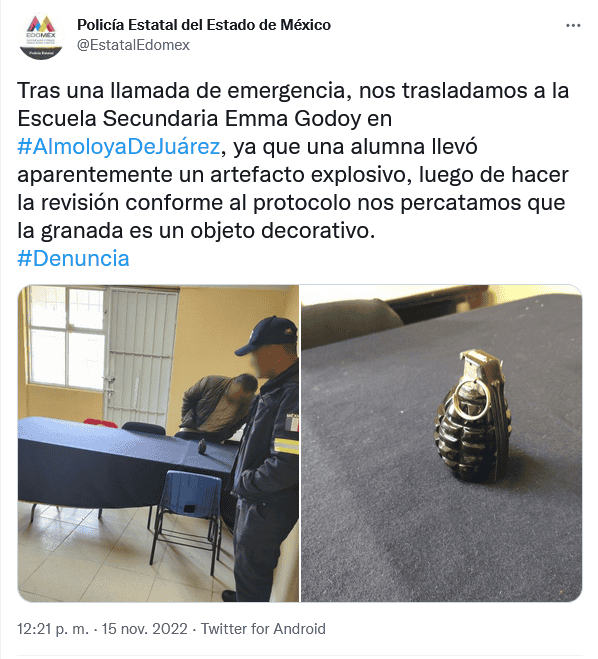Click the window in the left photo

65,337
